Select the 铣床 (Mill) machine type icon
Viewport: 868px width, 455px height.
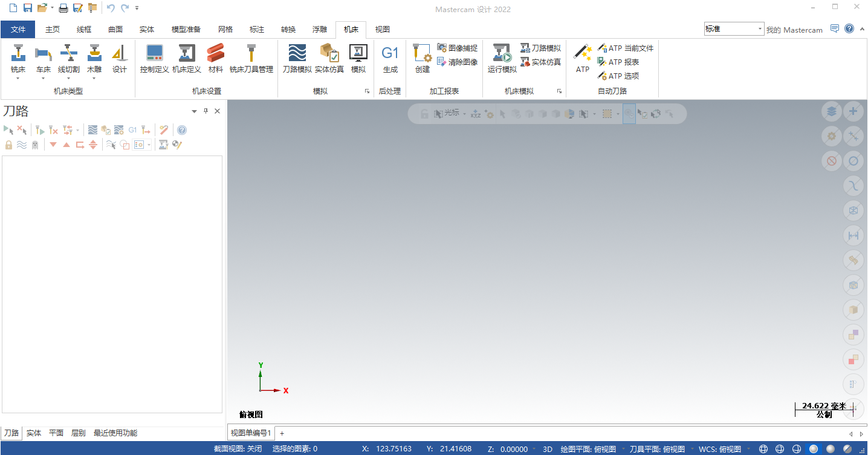[x=18, y=57]
